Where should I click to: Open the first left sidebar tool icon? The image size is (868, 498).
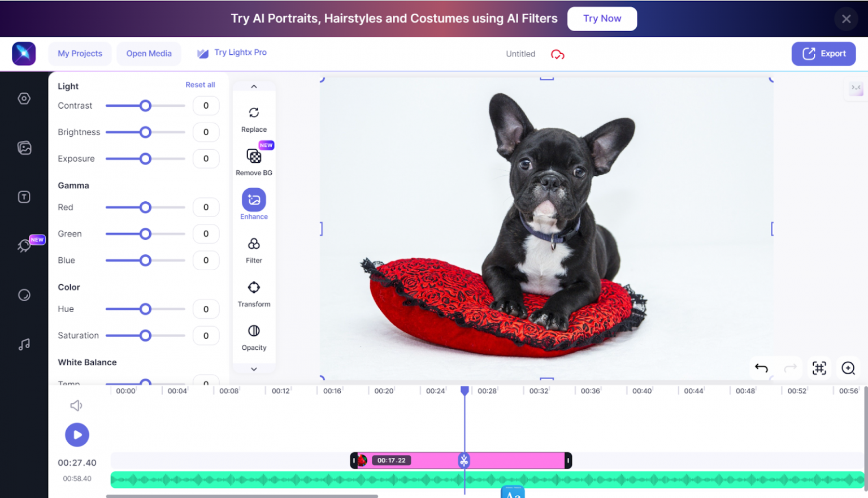[24, 98]
